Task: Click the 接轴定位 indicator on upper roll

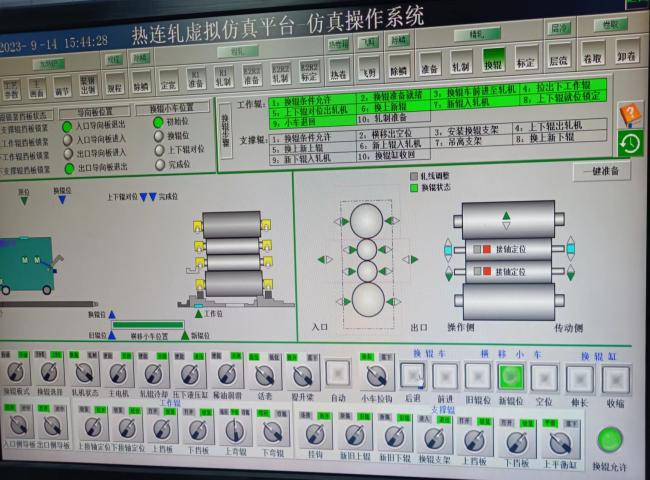Action: [x=482, y=247]
